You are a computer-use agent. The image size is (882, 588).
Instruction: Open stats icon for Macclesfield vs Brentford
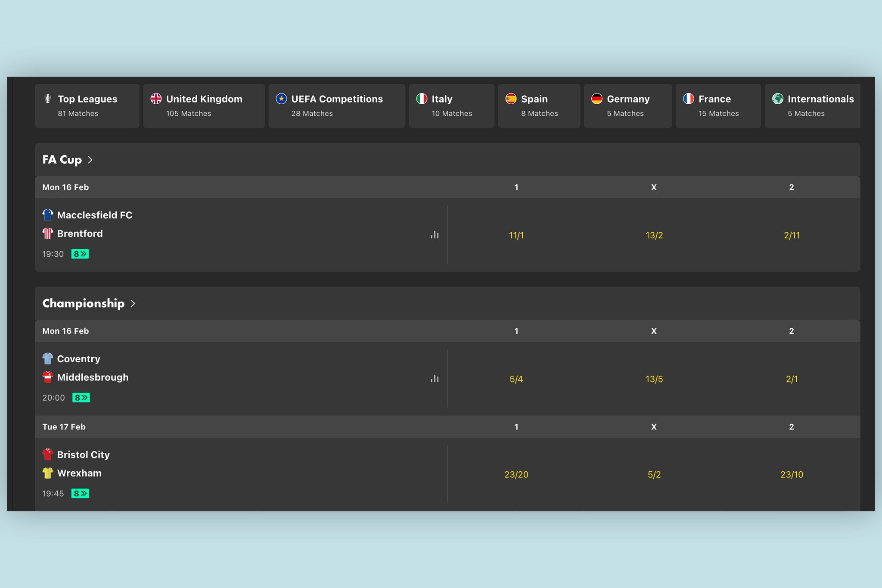coord(435,235)
